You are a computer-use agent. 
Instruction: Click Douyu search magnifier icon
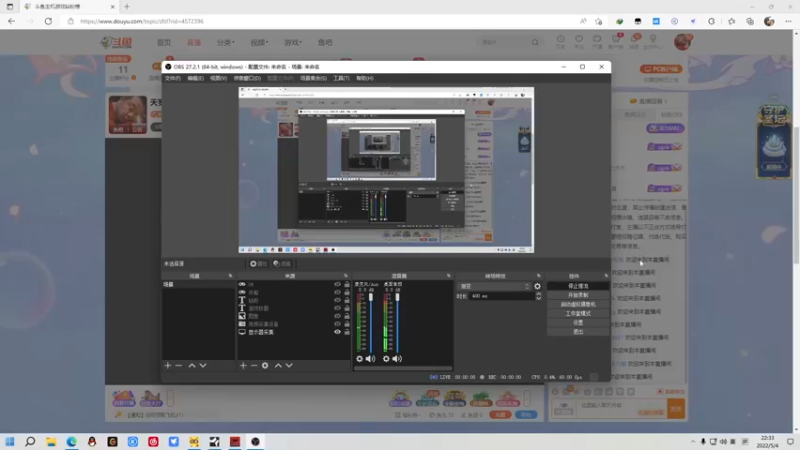coord(535,42)
